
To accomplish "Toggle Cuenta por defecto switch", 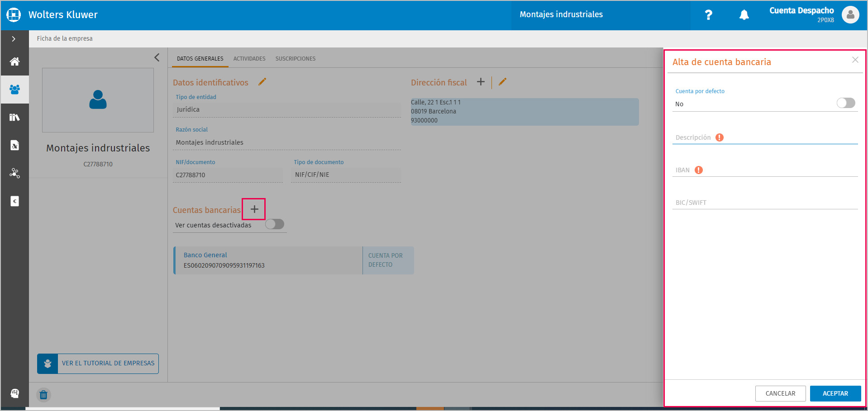I will point(846,103).
